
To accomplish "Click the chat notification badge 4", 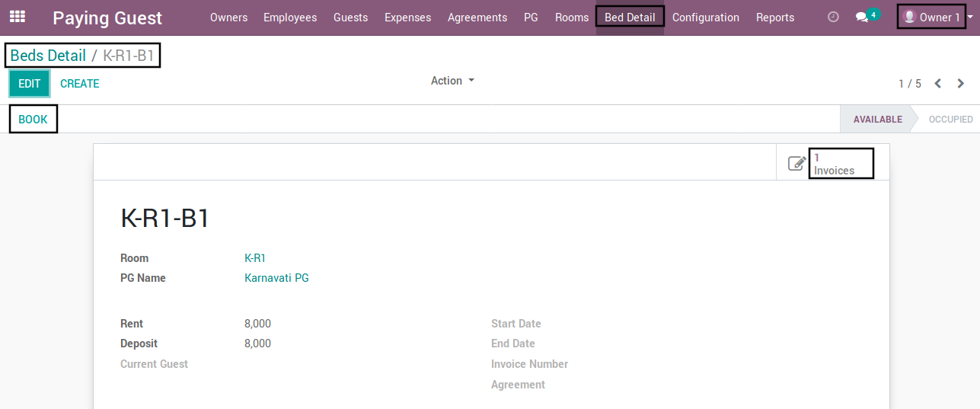I will (x=873, y=14).
